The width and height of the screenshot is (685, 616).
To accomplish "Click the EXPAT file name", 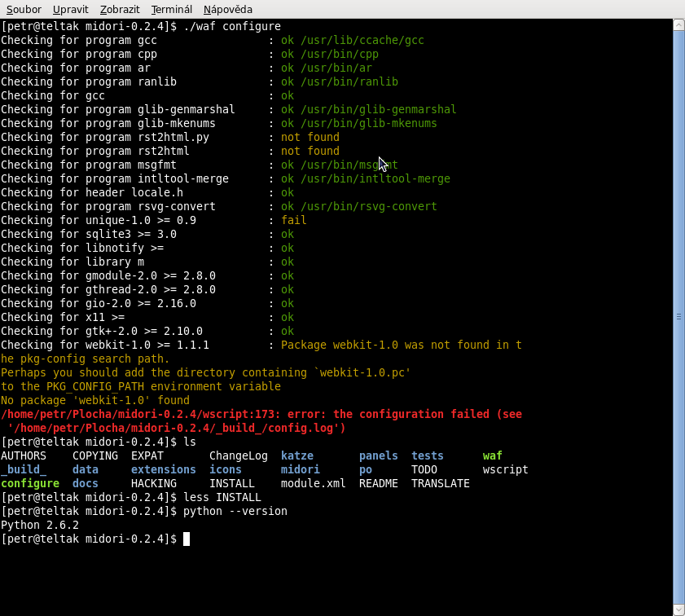I will (147, 455).
